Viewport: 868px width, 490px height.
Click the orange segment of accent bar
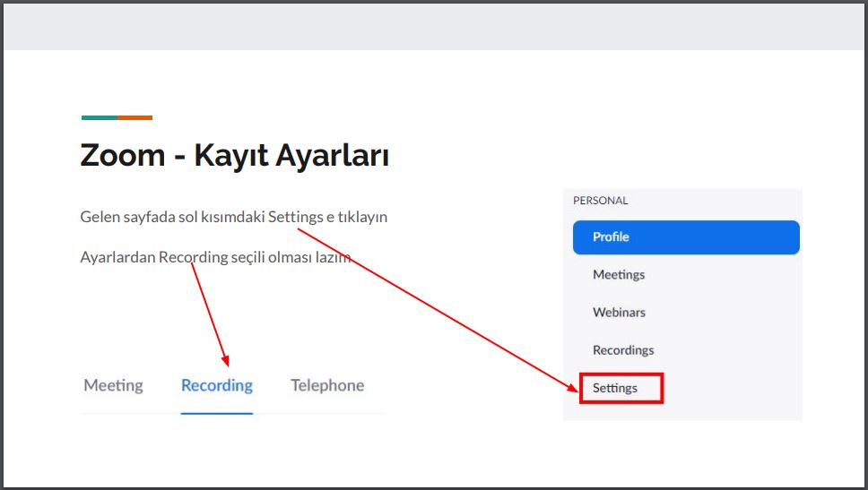[x=135, y=117]
